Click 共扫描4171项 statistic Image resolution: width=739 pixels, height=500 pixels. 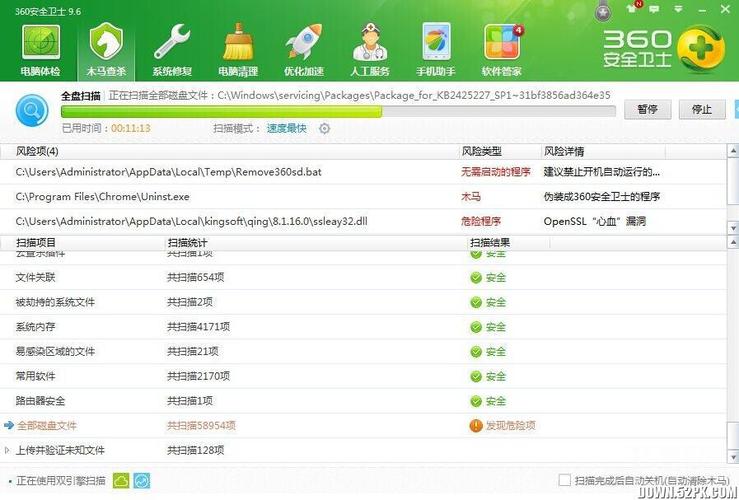tap(198, 327)
